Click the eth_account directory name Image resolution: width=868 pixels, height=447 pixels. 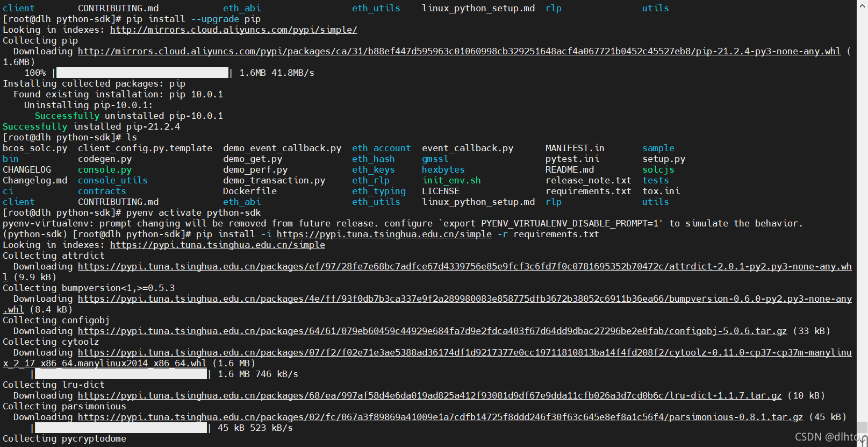(x=382, y=148)
